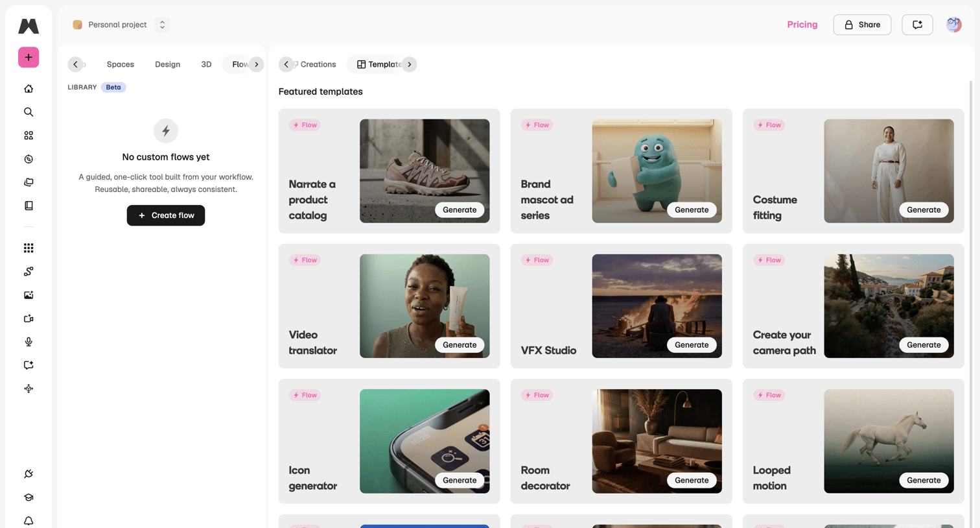Screen dimensions: 980x528
Task: Switch to the Design tab
Action: [167, 64]
